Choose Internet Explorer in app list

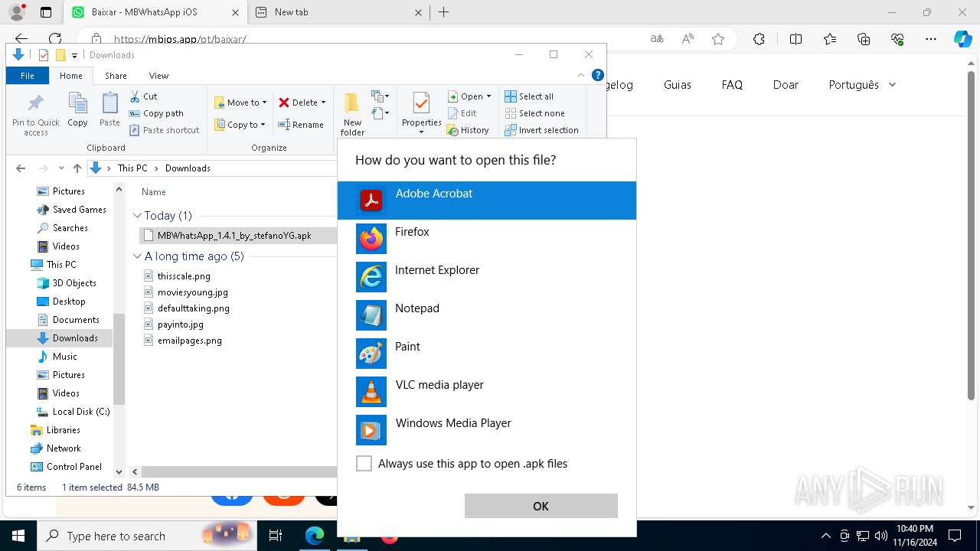[x=487, y=277]
